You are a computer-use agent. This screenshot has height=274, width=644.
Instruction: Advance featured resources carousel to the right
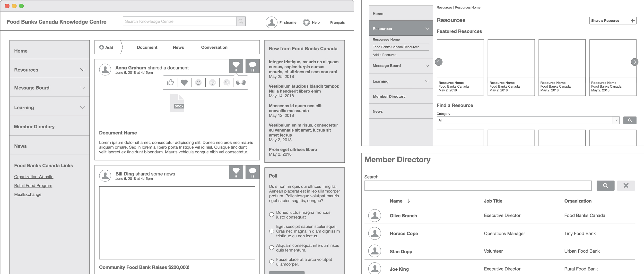634,62
